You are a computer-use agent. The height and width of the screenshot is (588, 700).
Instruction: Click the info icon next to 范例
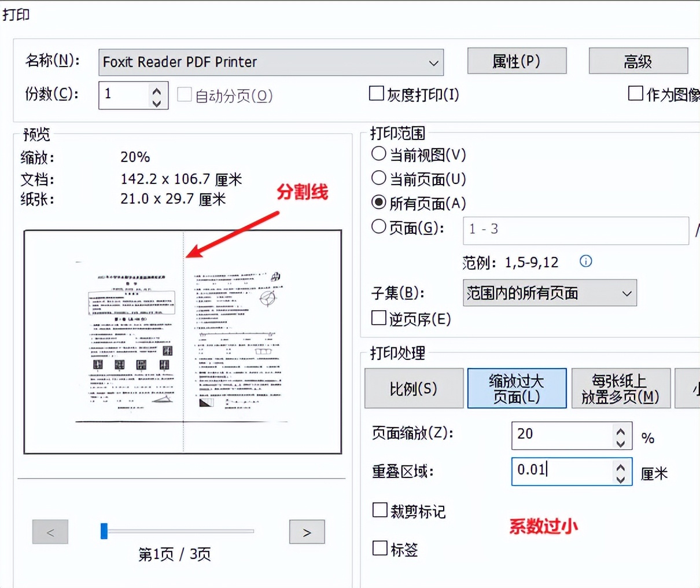click(585, 262)
